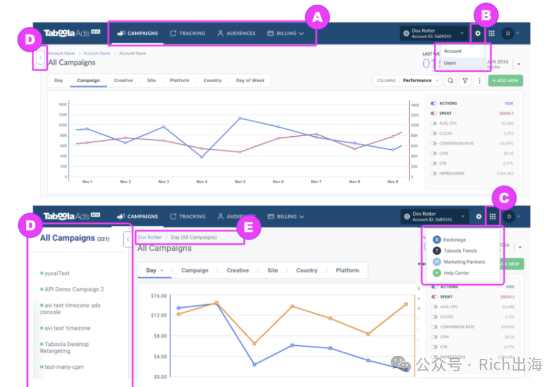This screenshot has height=387, width=560.
Task: Click the orange data point at the lower chart's first peak
Action: pyautogui.click(x=216, y=303)
